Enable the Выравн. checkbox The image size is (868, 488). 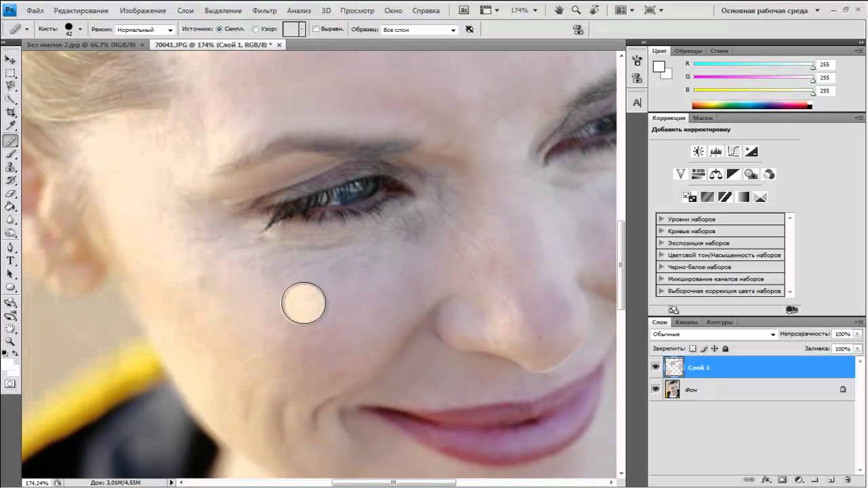(316, 30)
